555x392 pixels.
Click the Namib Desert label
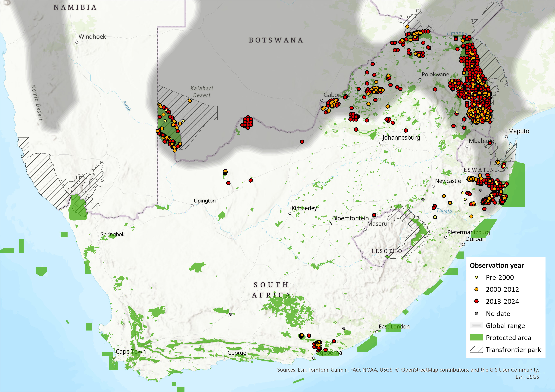click(37, 103)
